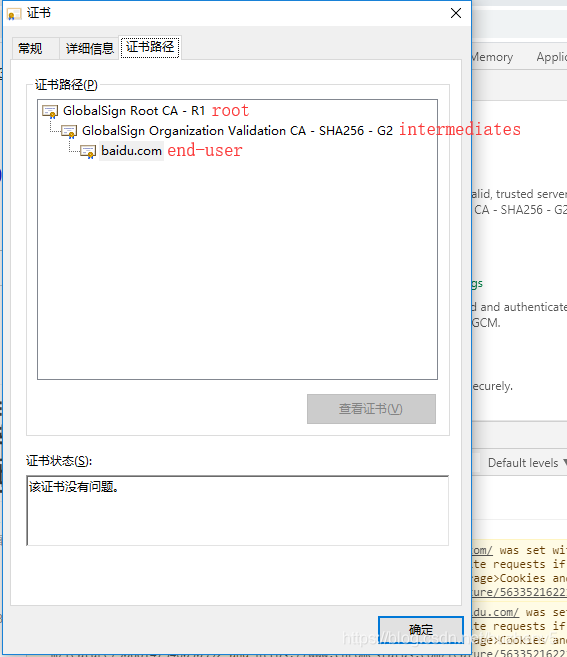The width and height of the screenshot is (567, 657).
Task: Select GlobalSign Organization Validation CA - SHA256 - G2
Action: [x=237, y=131]
